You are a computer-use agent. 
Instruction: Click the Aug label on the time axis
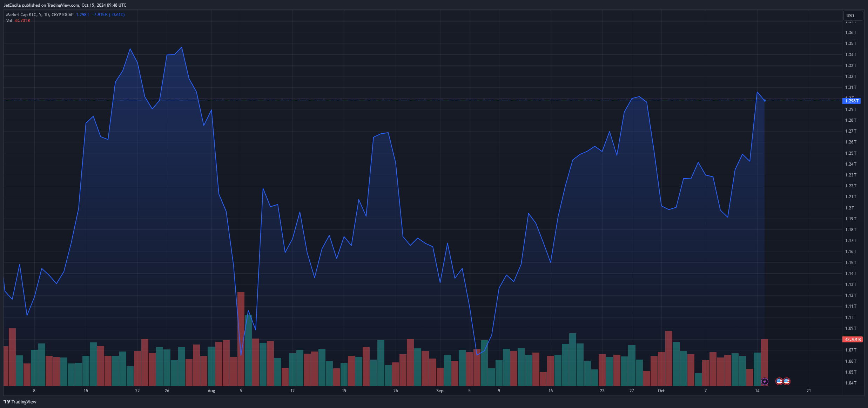[x=211, y=391]
